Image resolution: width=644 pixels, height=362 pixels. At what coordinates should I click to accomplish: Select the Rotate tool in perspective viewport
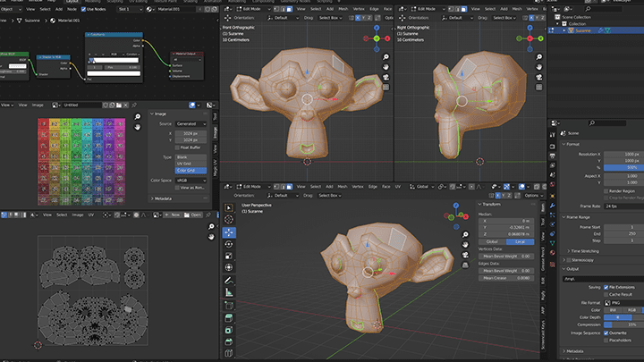point(229,244)
